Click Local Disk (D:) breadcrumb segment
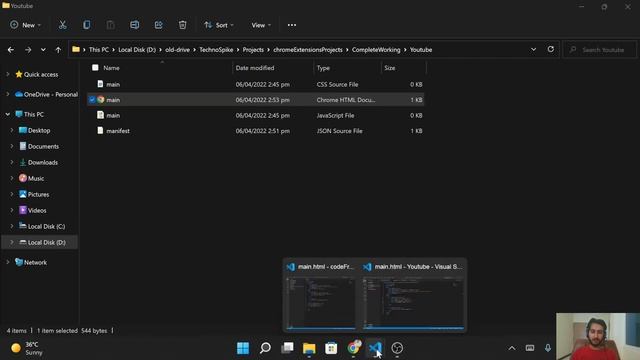 [137, 50]
